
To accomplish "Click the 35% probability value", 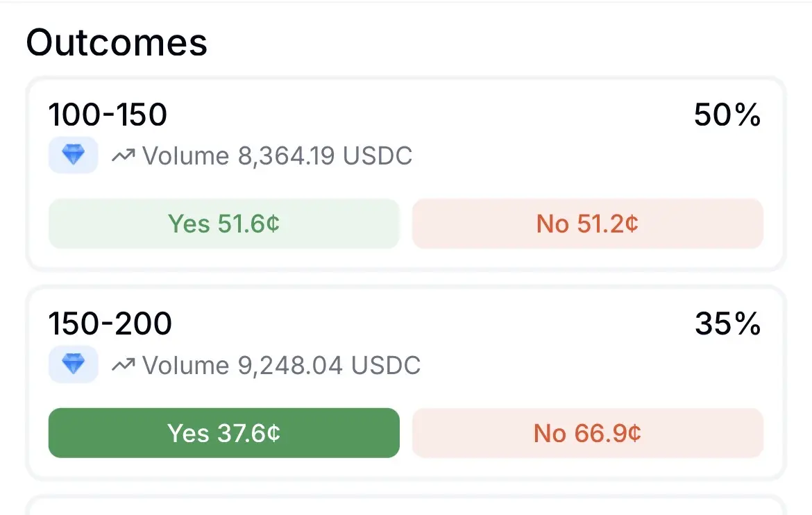I will coord(727,324).
